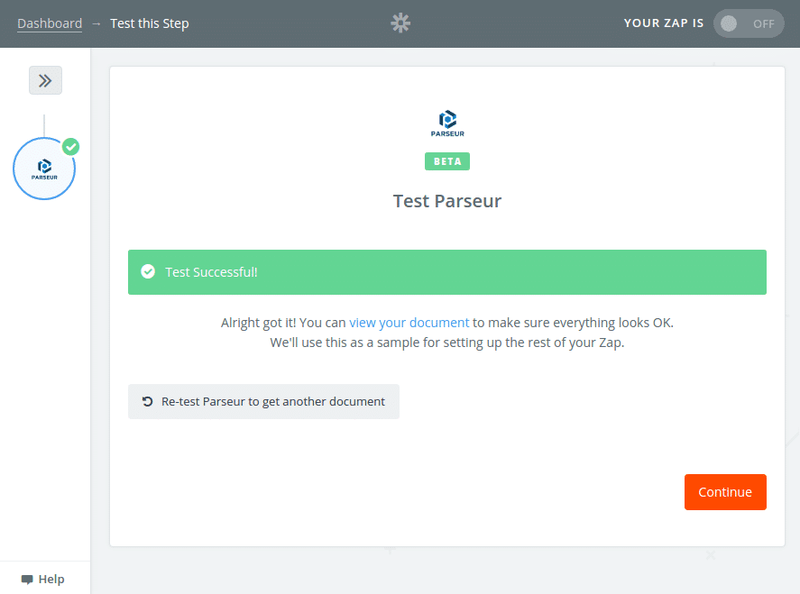Click the green checkmark badge on Parseur step
The height and width of the screenshot is (594, 800).
(x=71, y=147)
